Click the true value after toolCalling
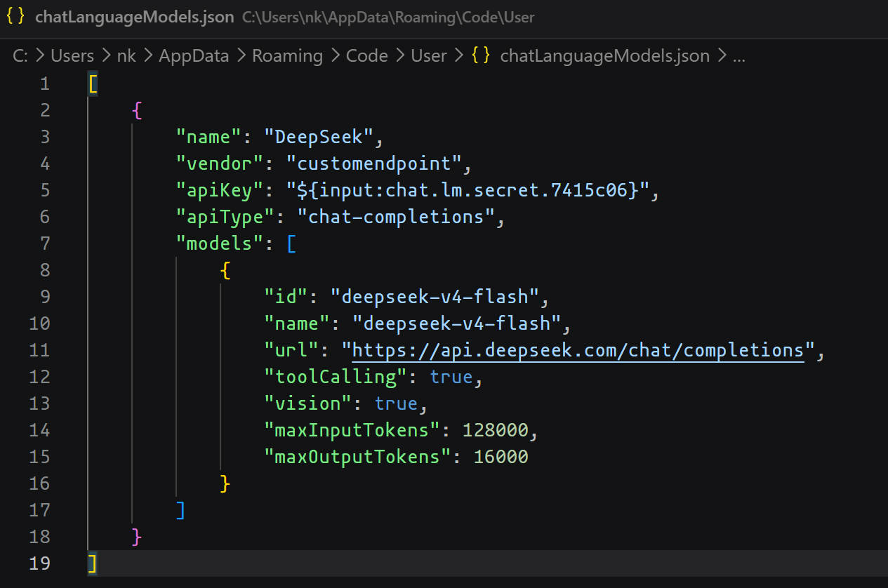This screenshot has width=888, height=588. 451,377
